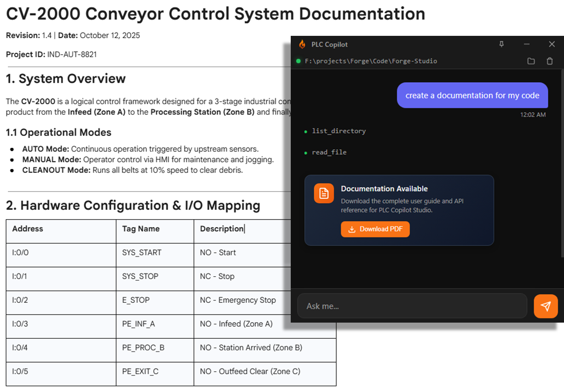This screenshot has width=564, height=392.
Task: Clear chat with the trash icon
Action: point(549,61)
